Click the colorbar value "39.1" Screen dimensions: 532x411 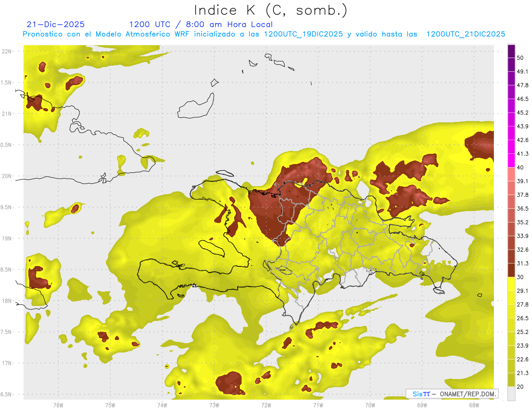pos(522,181)
